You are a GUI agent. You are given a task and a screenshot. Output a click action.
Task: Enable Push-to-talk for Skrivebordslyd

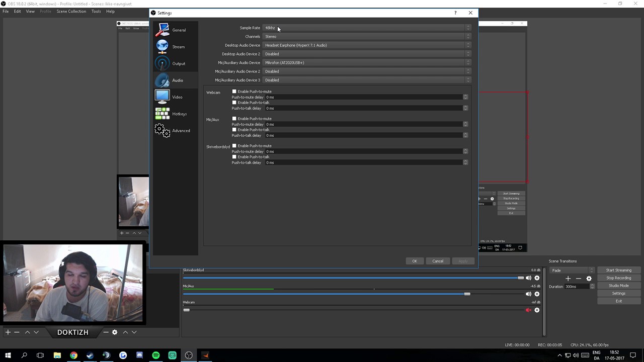pyautogui.click(x=234, y=157)
